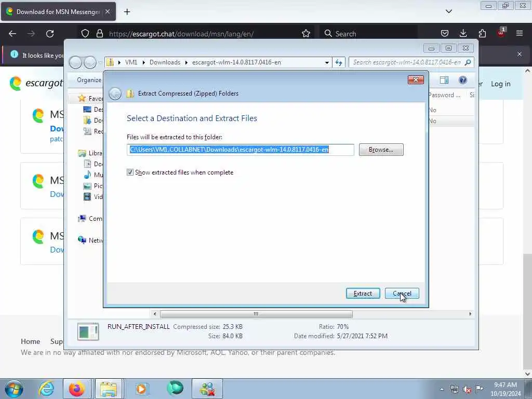The height and width of the screenshot is (399, 532).
Task: Reload the page in Firefox
Action: click(x=50, y=34)
